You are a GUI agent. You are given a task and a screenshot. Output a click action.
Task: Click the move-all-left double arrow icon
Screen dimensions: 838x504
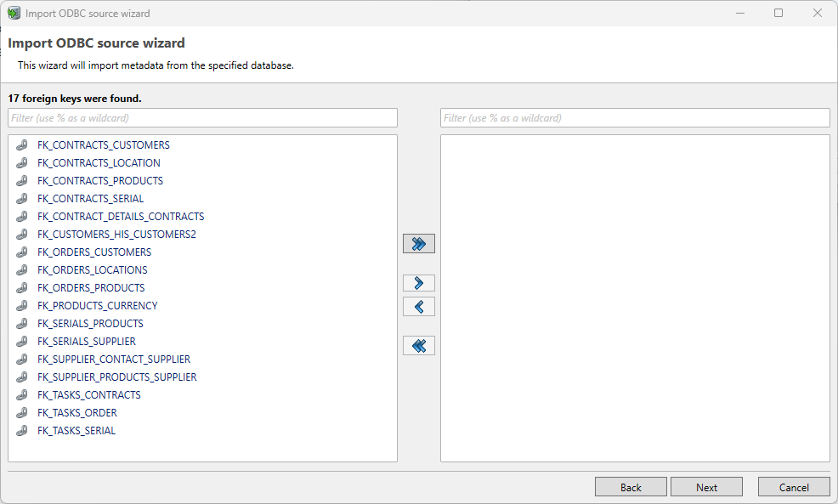[x=418, y=345]
